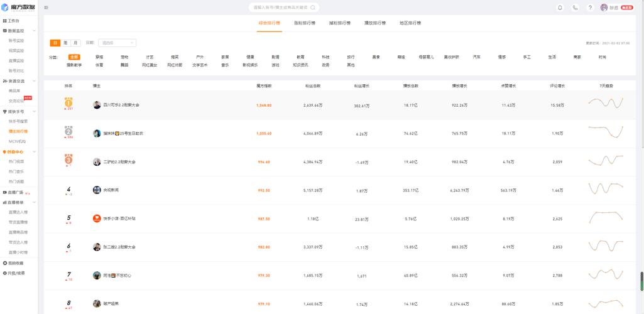The image size is (644, 314).
Task: Collapse the sidebar with the hamburger icon
Action: [x=46, y=8]
